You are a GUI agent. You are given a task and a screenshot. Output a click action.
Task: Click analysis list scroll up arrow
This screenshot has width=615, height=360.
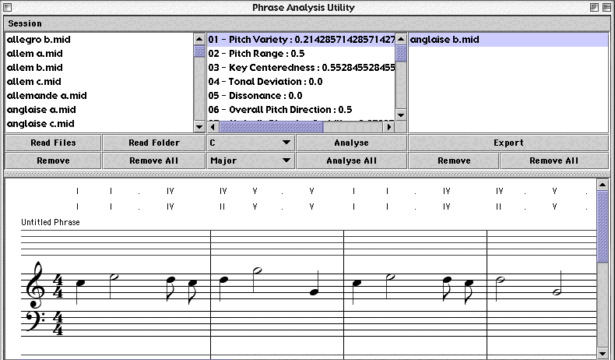coord(400,39)
